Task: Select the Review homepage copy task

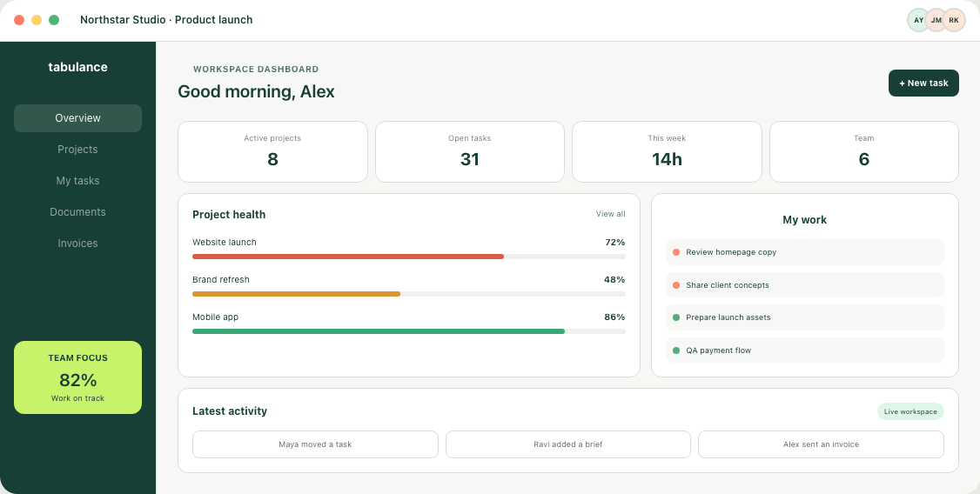Action: pyautogui.click(x=804, y=252)
